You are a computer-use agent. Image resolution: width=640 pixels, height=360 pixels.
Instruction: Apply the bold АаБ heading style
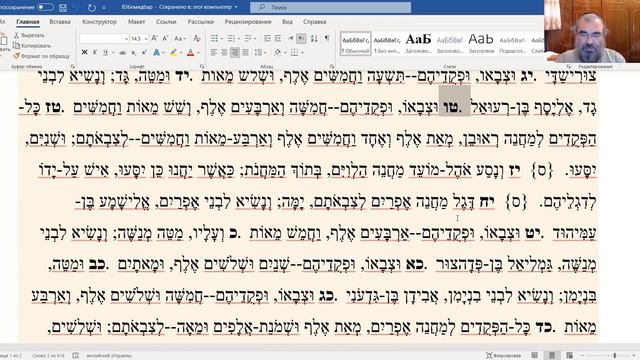click(x=418, y=44)
